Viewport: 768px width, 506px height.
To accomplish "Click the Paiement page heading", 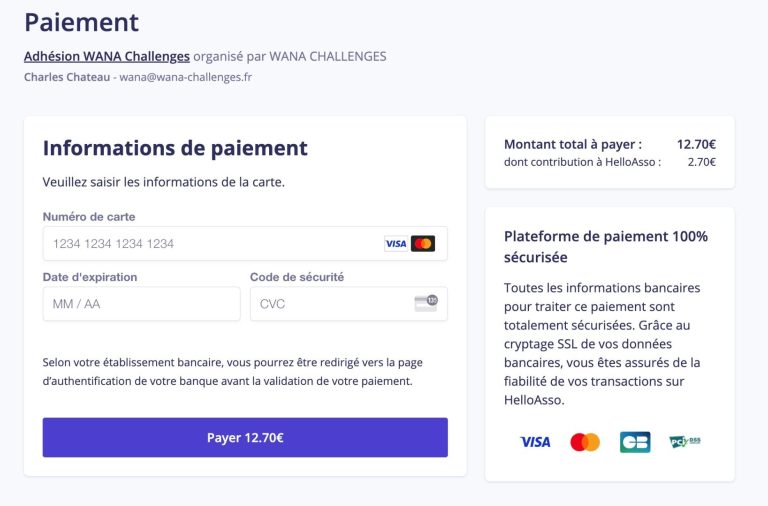I will point(81,23).
